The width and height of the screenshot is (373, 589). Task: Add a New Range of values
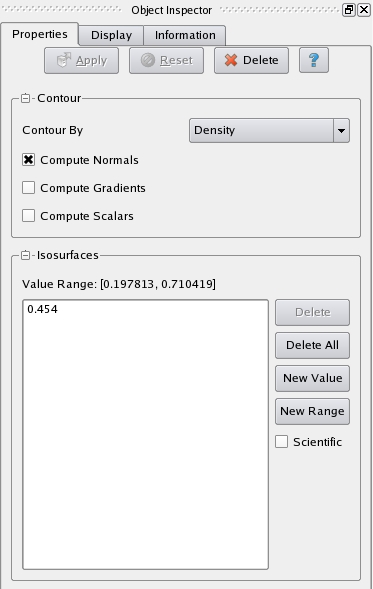coord(313,411)
